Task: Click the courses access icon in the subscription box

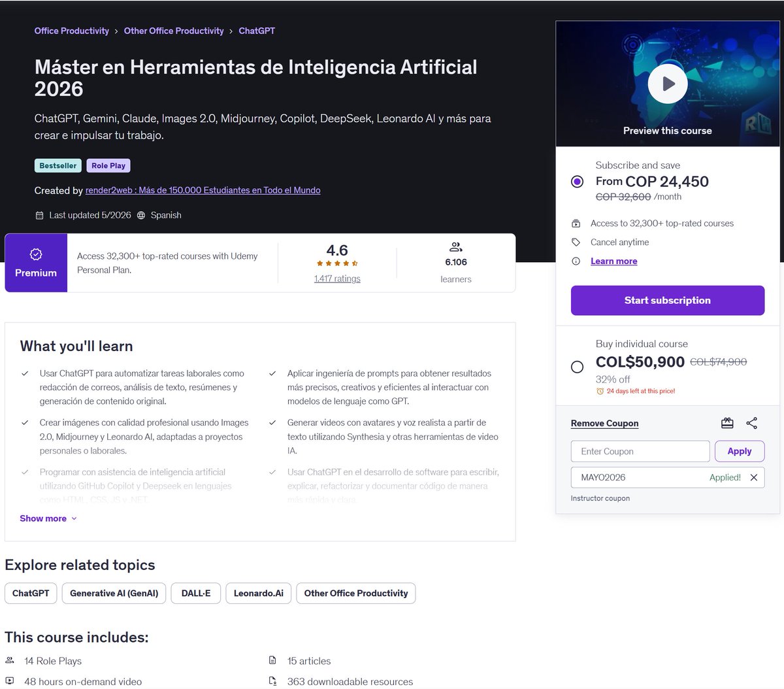Action: click(x=576, y=223)
